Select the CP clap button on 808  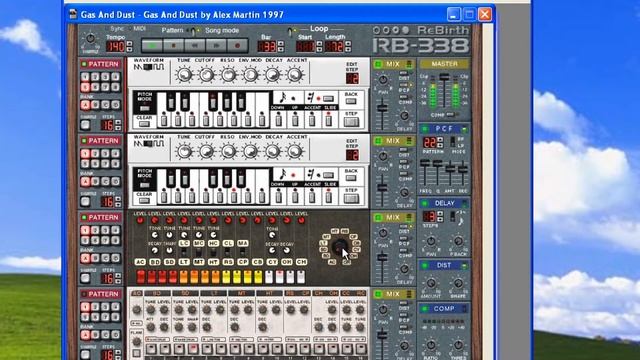click(x=243, y=262)
